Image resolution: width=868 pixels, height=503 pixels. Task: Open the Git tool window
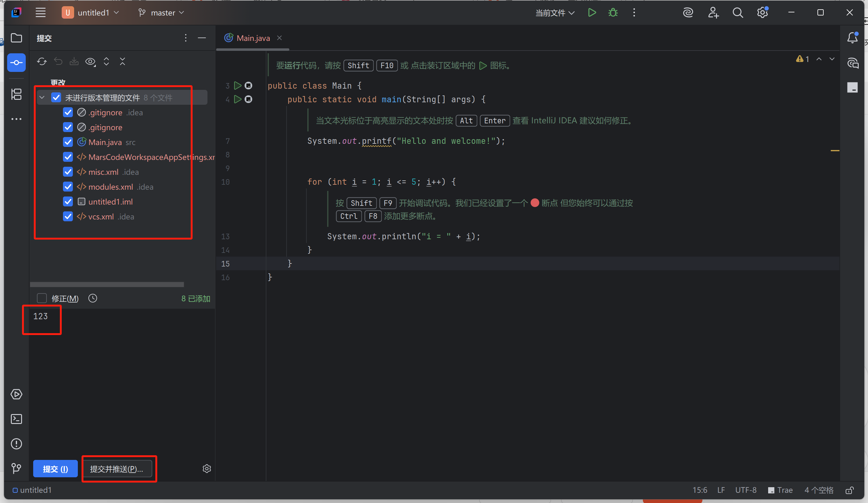coord(16,468)
